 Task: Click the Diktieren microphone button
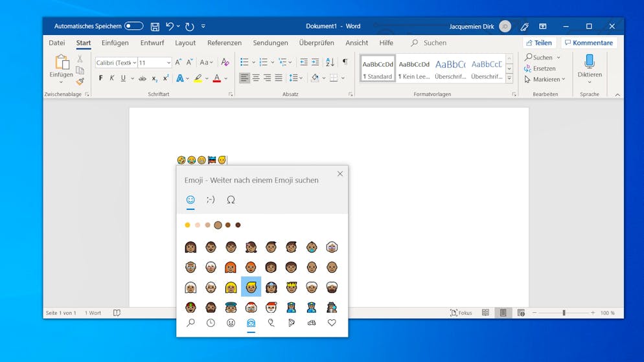pyautogui.click(x=590, y=68)
